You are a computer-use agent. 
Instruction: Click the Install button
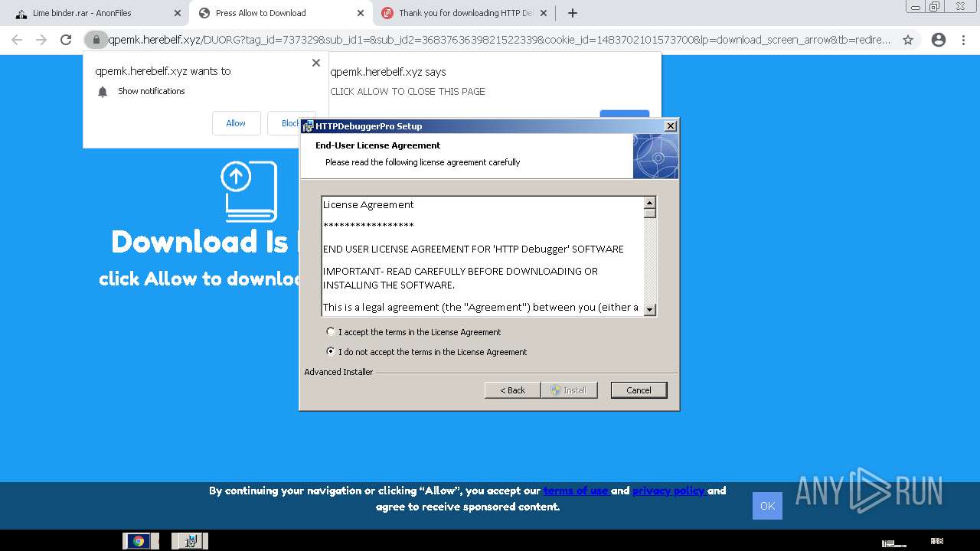pos(569,390)
